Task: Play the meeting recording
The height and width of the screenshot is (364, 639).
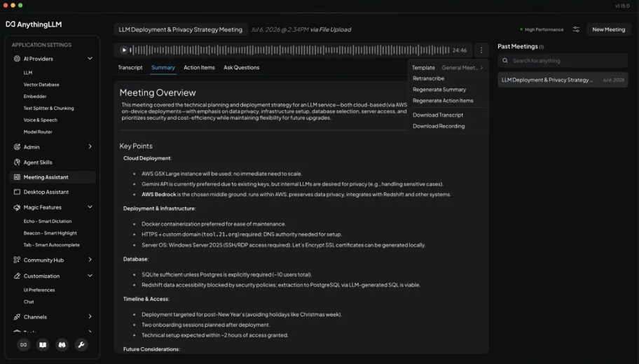Action: (x=124, y=50)
